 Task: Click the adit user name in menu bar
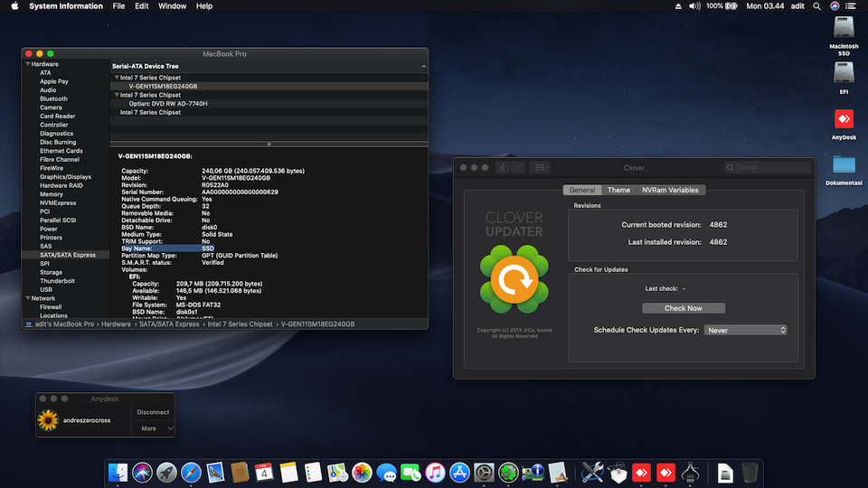(x=797, y=6)
